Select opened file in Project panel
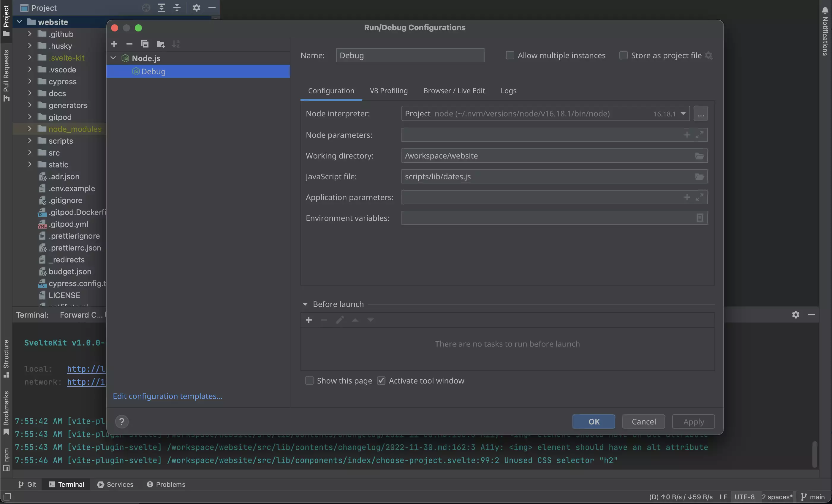The height and width of the screenshot is (504, 832). [146, 8]
